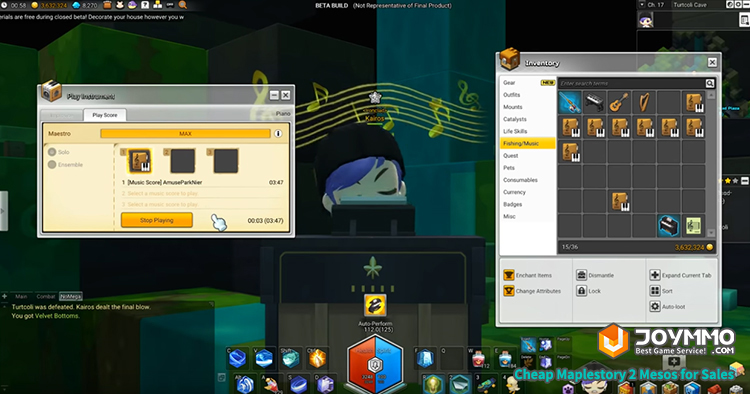750x394 pixels.
Task: Click the inventory search terms field
Action: point(631,83)
